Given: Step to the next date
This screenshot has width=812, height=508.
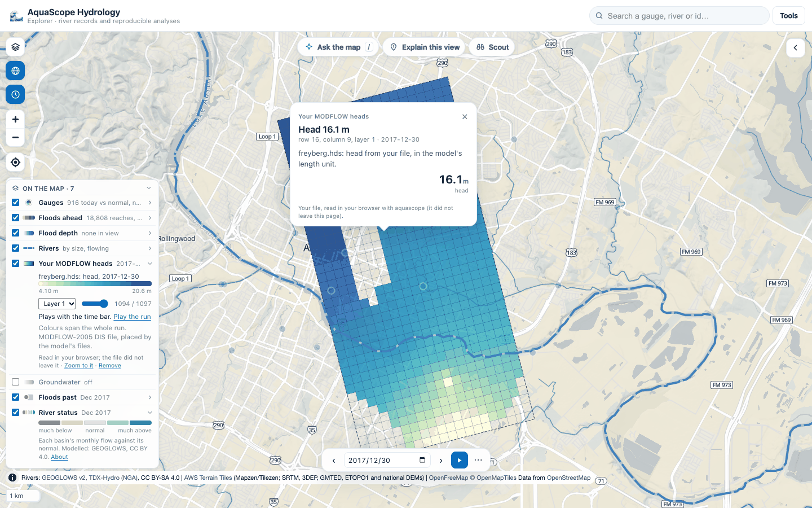Looking at the screenshot, I should (x=441, y=461).
